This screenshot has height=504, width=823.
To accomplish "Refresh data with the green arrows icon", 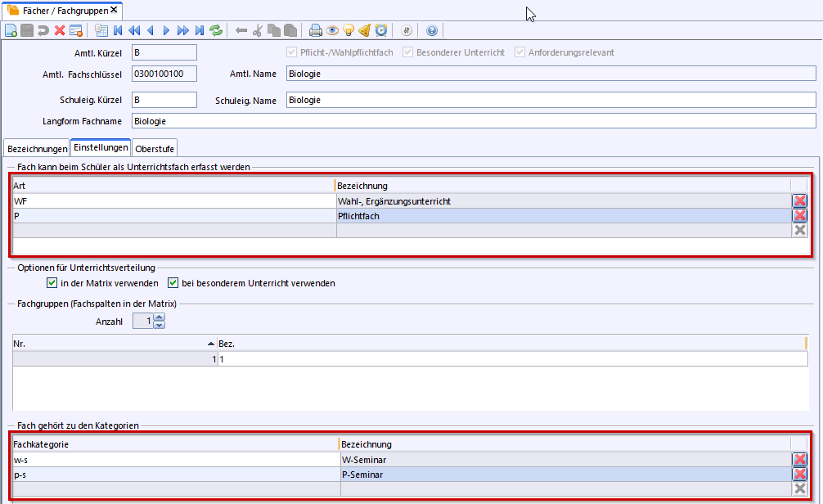I will click(216, 30).
